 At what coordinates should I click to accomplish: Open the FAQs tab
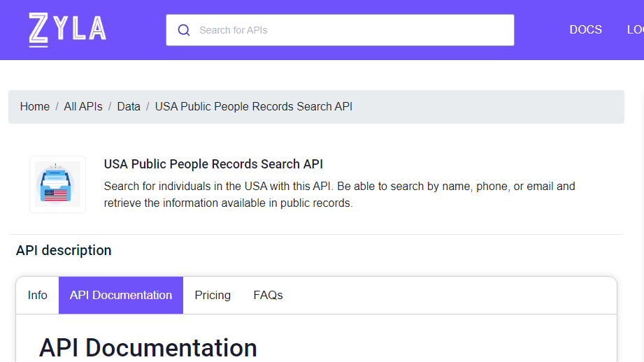pyautogui.click(x=268, y=295)
